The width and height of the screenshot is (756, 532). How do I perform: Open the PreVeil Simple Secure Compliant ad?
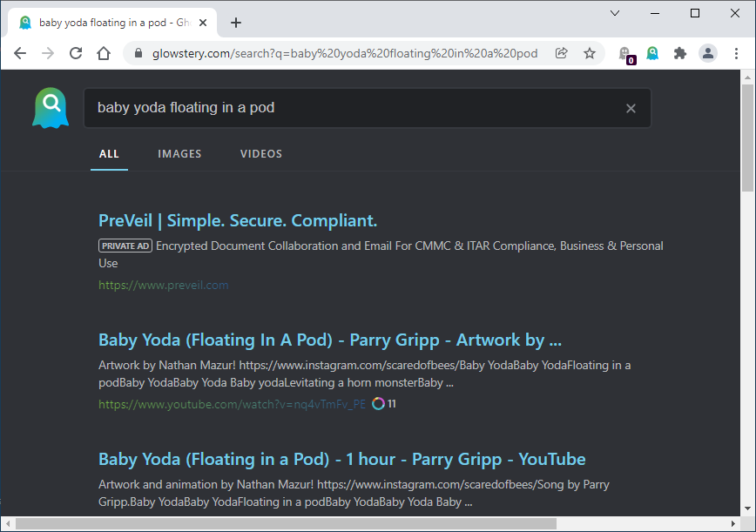pos(238,220)
